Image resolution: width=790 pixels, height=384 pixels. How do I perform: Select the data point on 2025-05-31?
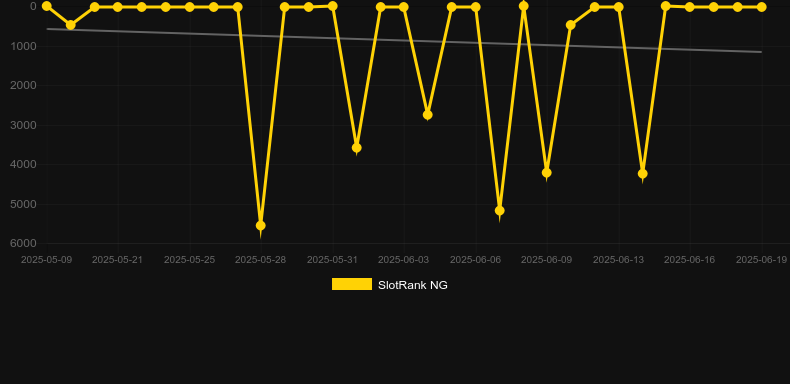point(333,6)
